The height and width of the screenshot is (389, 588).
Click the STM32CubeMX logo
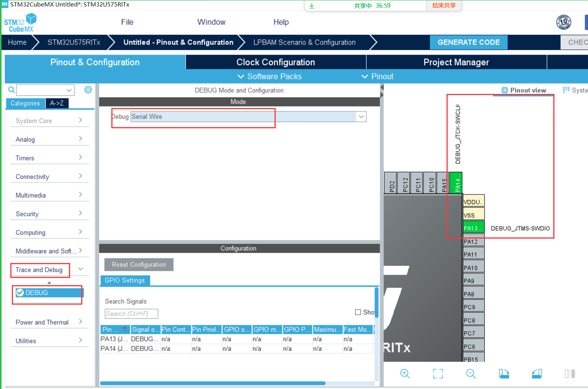tap(20, 23)
